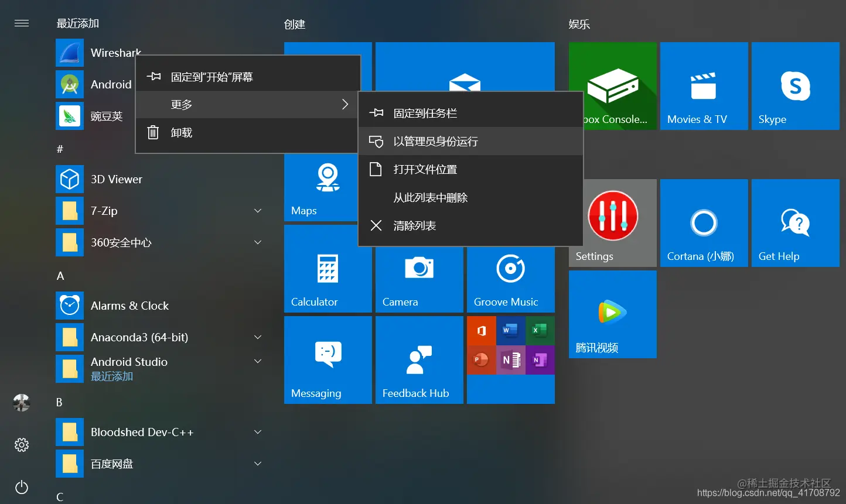This screenshot has width=846, height=504.
Task: Click the letter A section header
Action: pyautogui.click(x=60, y=276)
